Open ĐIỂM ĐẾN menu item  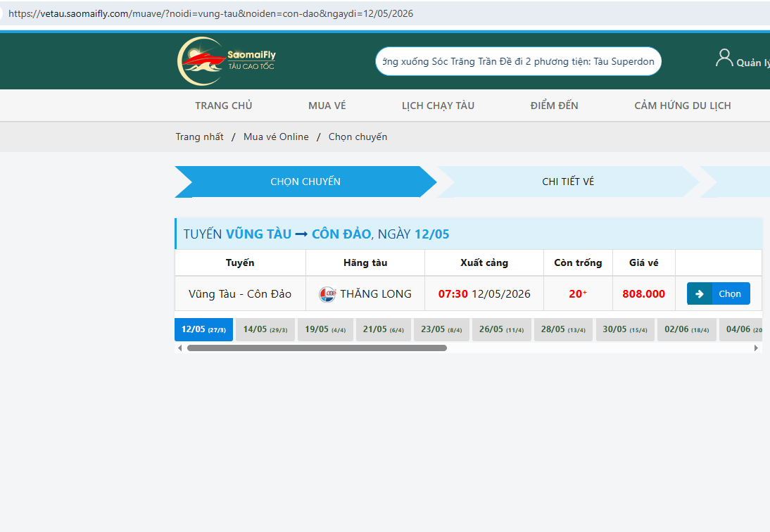tap(555, 106)
